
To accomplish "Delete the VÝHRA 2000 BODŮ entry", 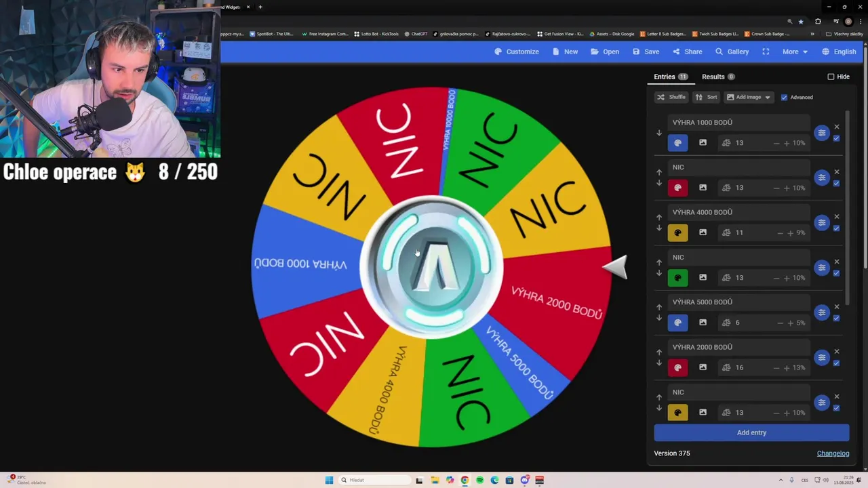I will tap(837, 351).
